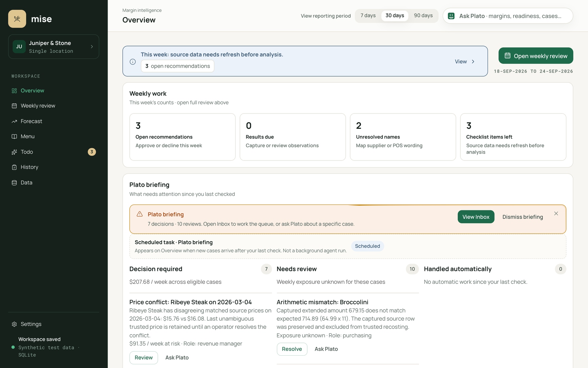Screen dimensions: 588x368
Task: Click the warning triangle icon in Plato briefing
Action: tap(140, 214)
